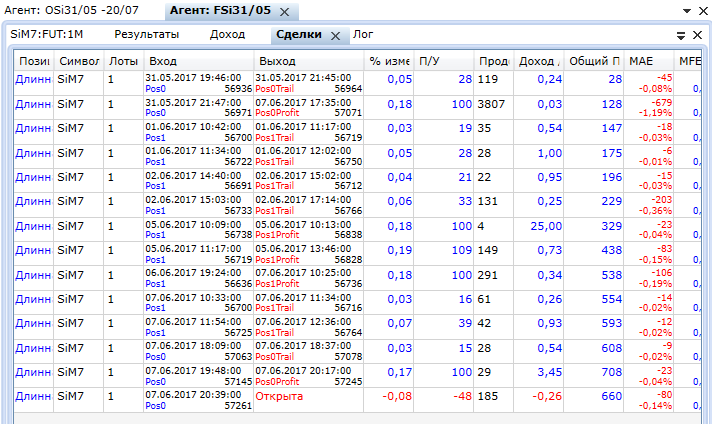Click entry 02.06.2017 14:40:00 cell
This screenshot has height=424, width=712.
[198, 181]
